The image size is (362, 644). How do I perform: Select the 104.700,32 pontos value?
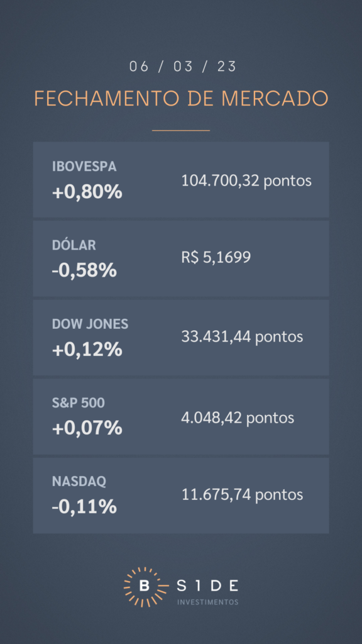pyautogui.click(x=246, y=180)
